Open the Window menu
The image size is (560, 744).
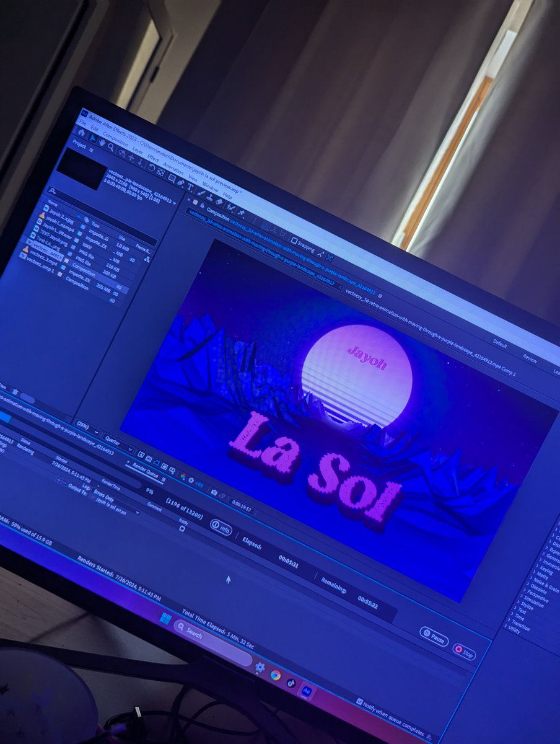pyautogui.click(x=210, y=186)
